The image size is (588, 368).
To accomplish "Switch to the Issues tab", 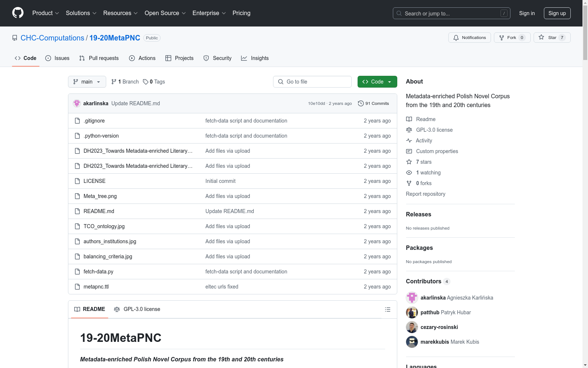I will (57, 58).
